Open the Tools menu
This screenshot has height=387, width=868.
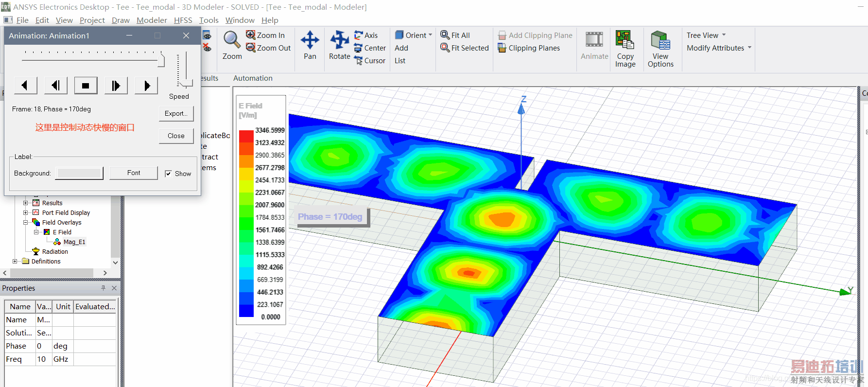pos(209,20)
